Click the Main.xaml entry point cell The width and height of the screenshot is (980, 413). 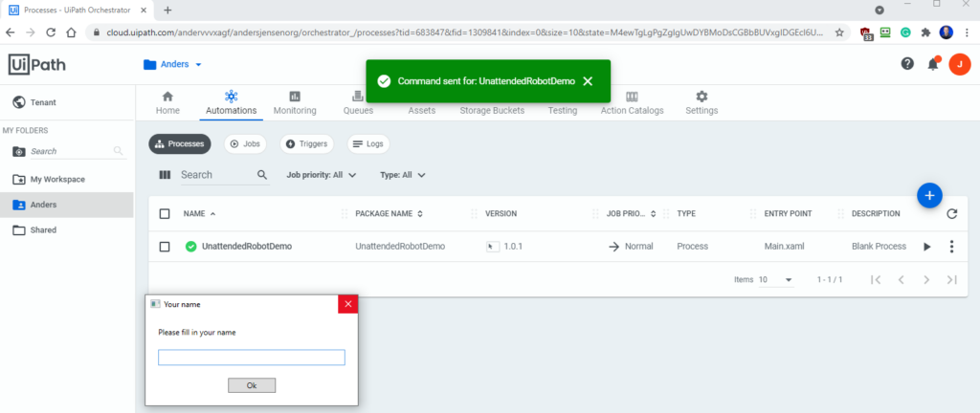[785, 247]
